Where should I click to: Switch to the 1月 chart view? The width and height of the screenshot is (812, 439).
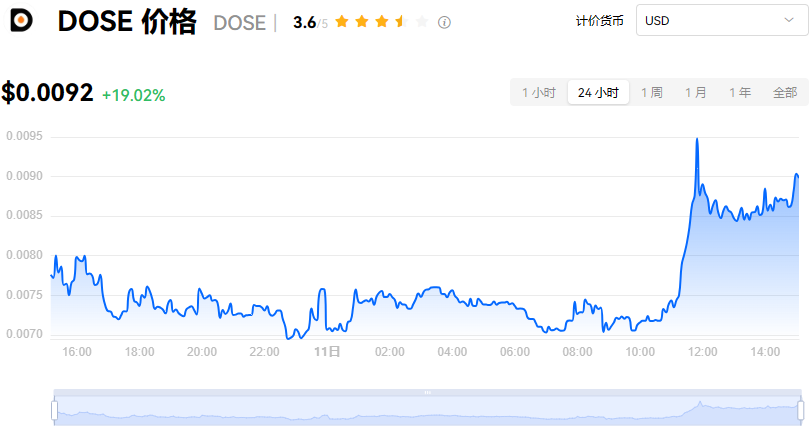tap(695, 93)
